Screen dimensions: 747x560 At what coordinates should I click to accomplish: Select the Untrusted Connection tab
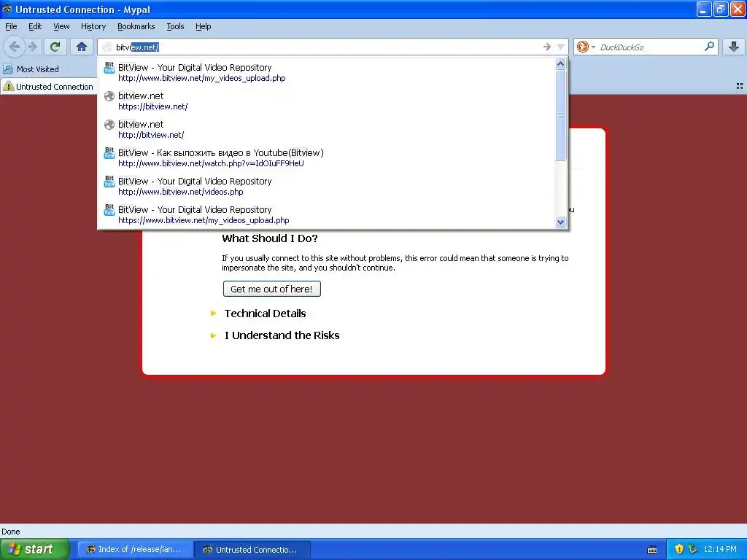coord(48,87)
